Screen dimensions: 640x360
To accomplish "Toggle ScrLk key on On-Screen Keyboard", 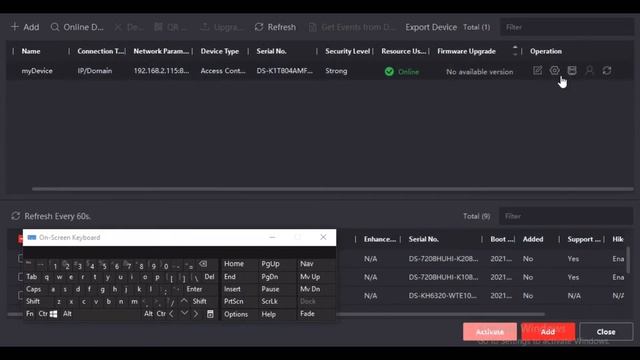I will [270, 301].
